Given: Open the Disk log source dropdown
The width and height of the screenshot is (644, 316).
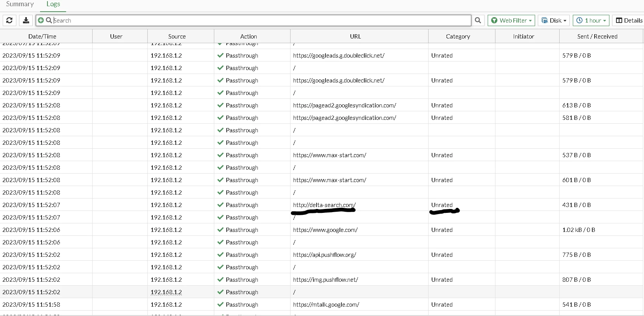Looking at the screenshot, I should click(554, 20).
